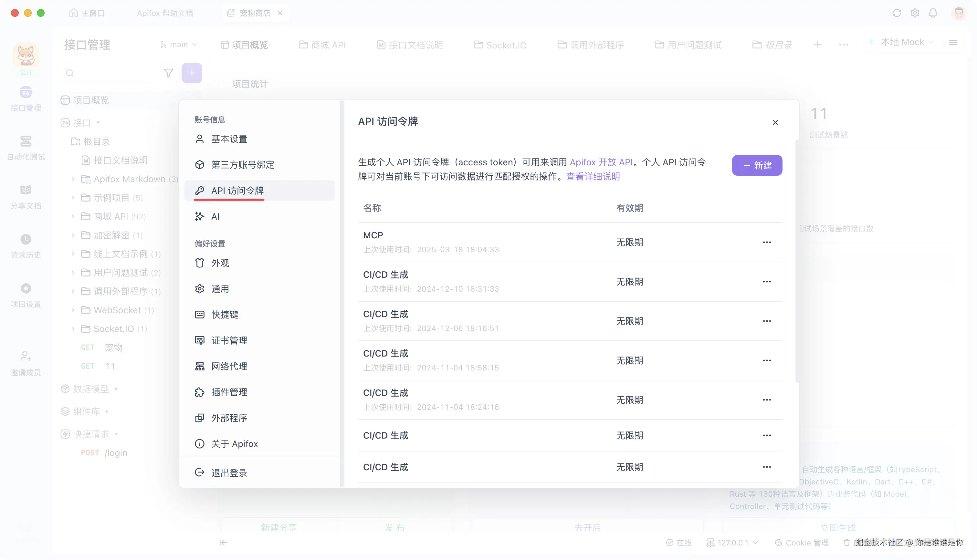Open the more options for MCP token
977x560 pixels.
[767, 242]
